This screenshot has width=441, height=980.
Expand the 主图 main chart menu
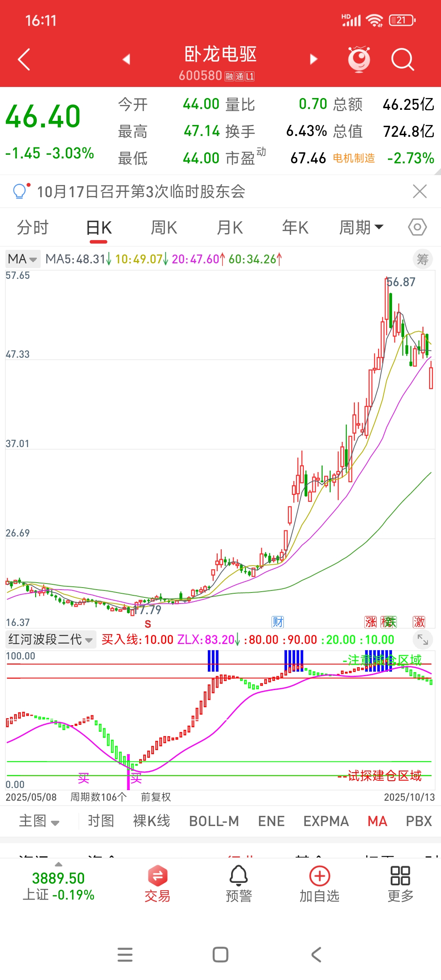39,821
